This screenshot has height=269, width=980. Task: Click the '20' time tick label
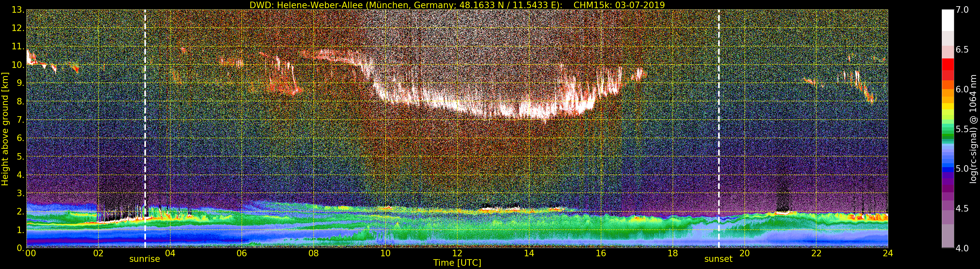(x=744, y=253)
